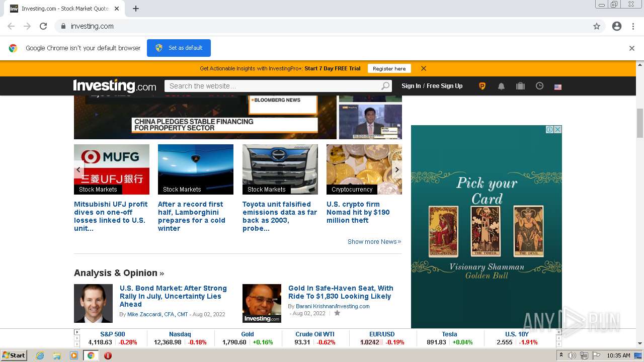The image size is (644, 362).
Task: Open the portfolio briefcase icon
Action: coord(520,86)
